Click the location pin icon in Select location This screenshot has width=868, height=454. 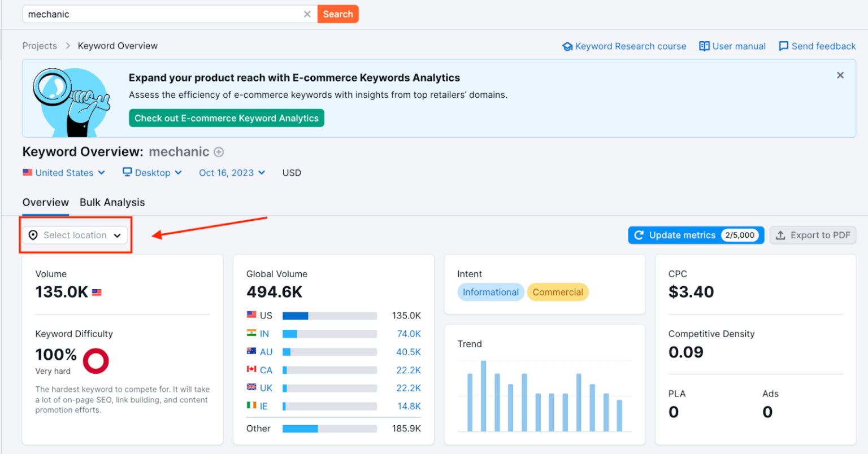[33, 235]
